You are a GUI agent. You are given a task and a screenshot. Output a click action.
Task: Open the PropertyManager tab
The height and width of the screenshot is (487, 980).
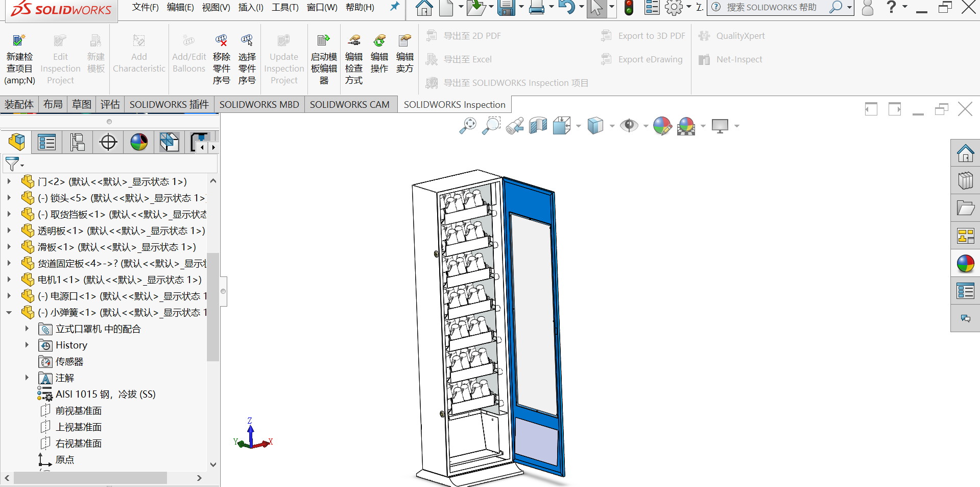tap(46, 142)
